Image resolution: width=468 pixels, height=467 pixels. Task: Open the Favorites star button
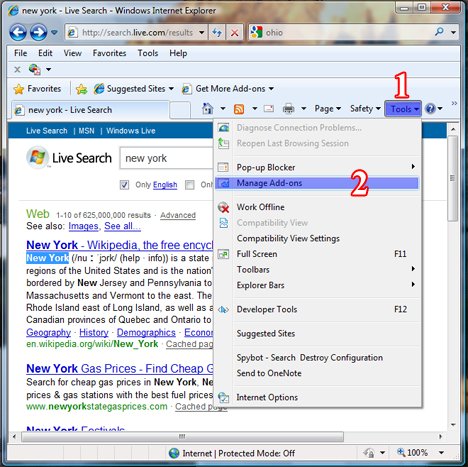tap(37, 89)
